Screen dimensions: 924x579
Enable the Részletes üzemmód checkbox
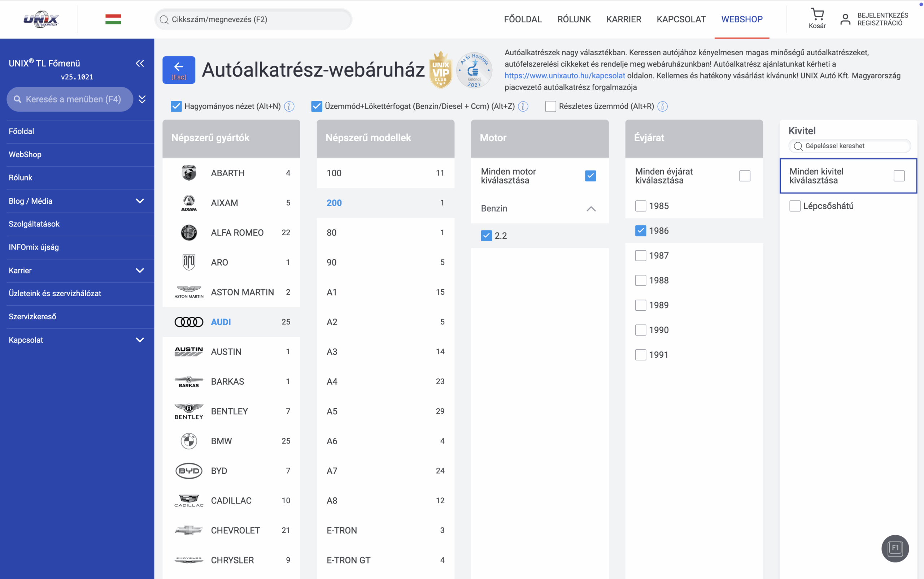click(x=550, y=107)
